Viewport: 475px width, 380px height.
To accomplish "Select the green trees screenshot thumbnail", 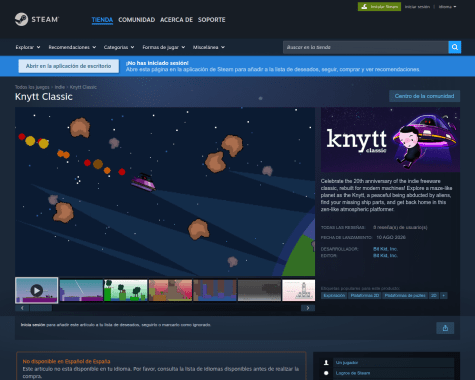I will pyautogui.click(x=126, y=290).
